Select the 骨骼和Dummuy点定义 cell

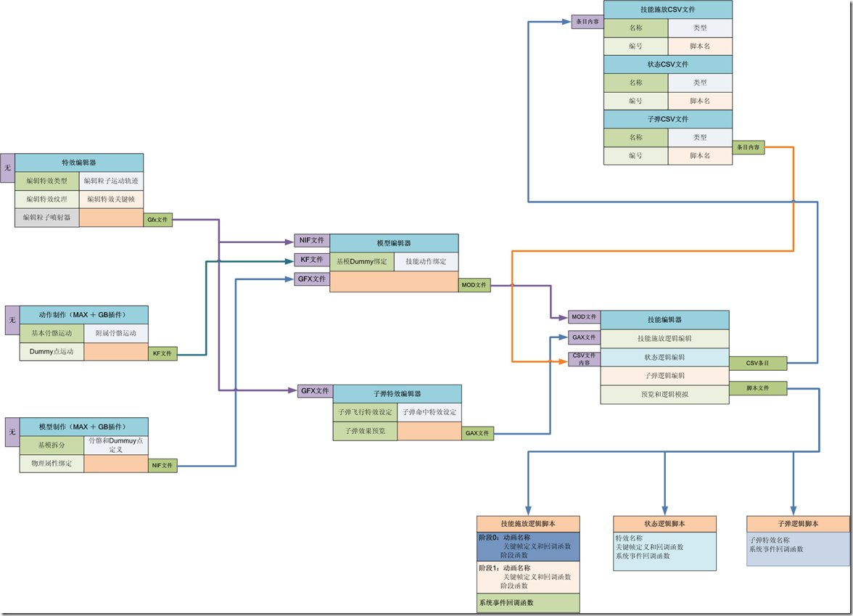[x=116, y=445]
